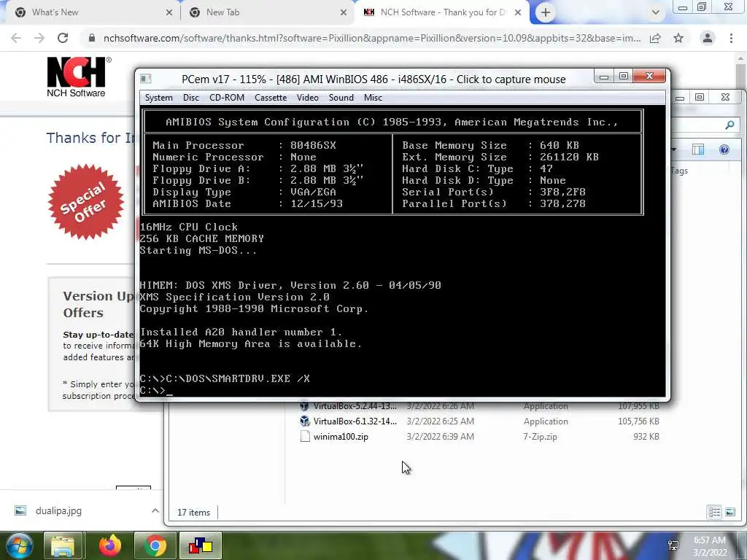
Task: Open the Cassette menu in PCem
Action: click(x=271, y=98)
